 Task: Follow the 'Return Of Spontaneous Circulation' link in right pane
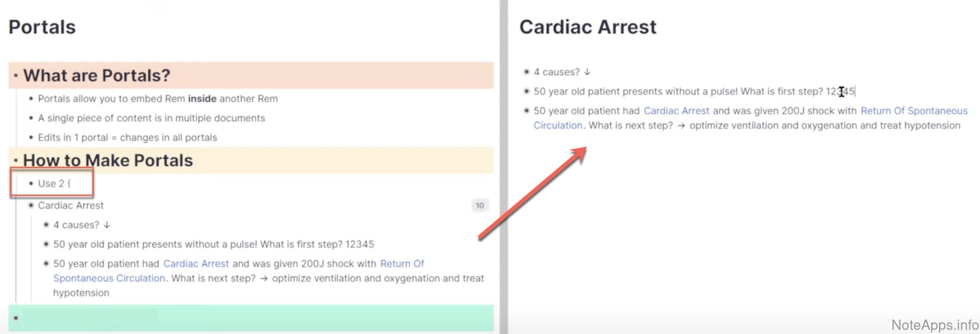tap(914, 111)
